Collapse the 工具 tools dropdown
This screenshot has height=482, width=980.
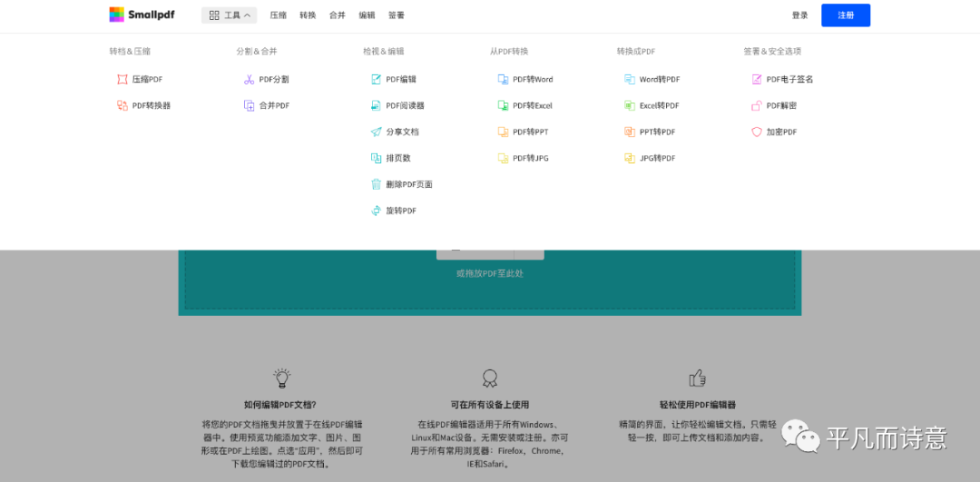click(x=230, y=15)
